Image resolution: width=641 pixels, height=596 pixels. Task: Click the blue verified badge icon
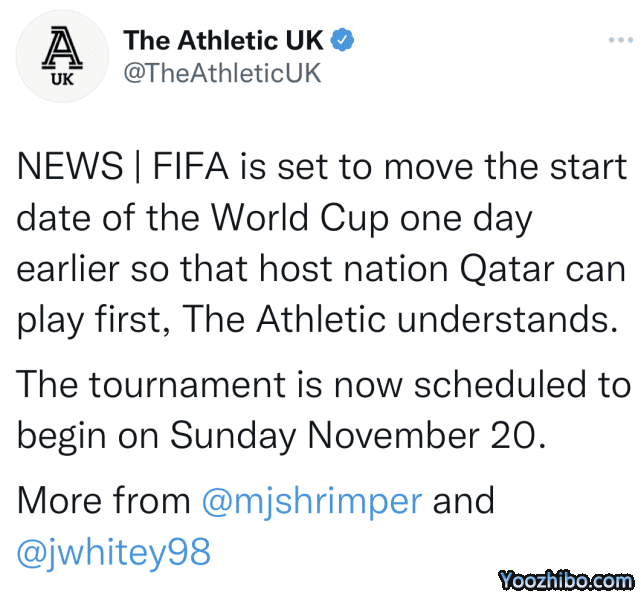(x=344, y=40)
